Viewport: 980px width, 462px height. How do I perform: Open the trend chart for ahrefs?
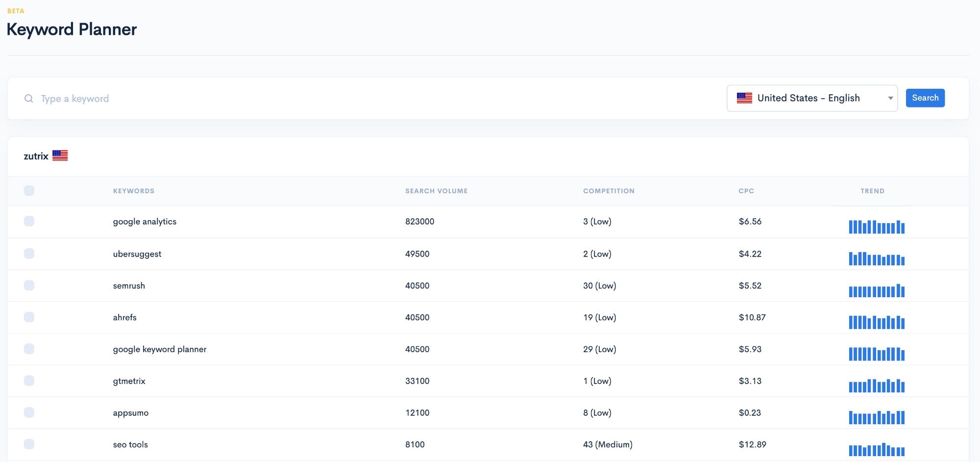click(877, 322)
